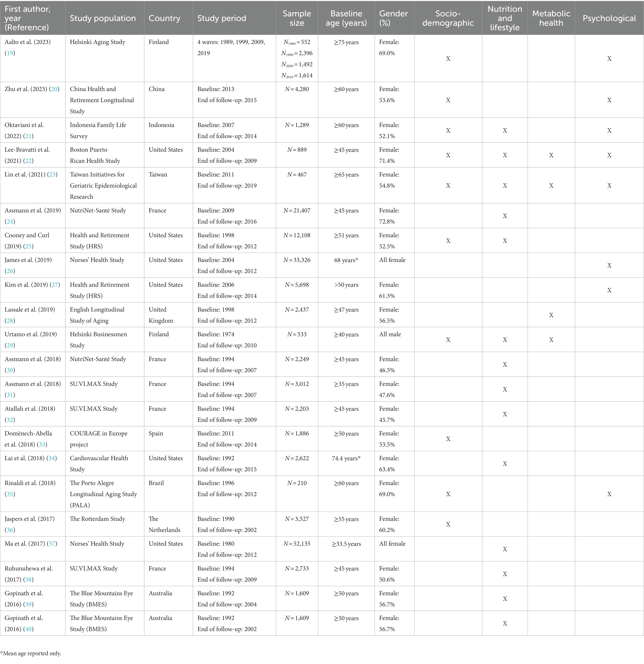Open reference link 24 for Assmann 2019
This screenshot has height=664, width=644.
[x=10, y=222]
